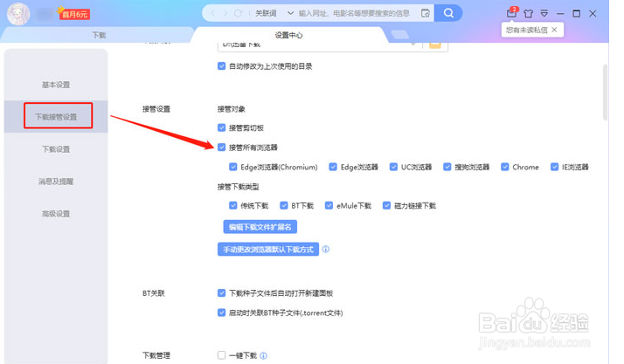Toggle 搜狗浏览器 checkbox
The height and width of the screenshot is (364, 624).
click(447, 167)
